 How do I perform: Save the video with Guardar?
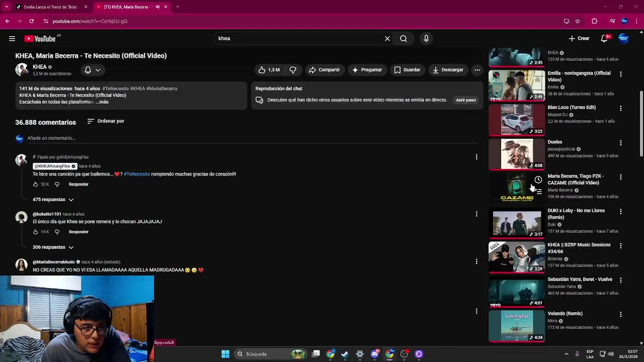(407, 70)
